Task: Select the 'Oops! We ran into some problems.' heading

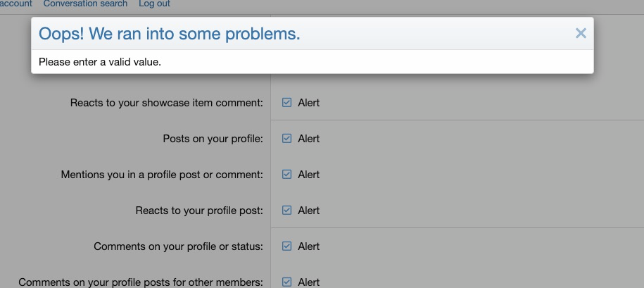Action: (x=169, y=34)
